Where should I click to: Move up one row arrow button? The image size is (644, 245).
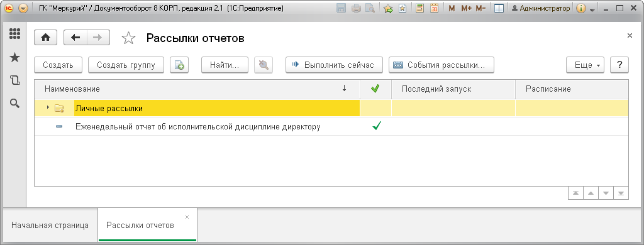(x=591, y=193)
